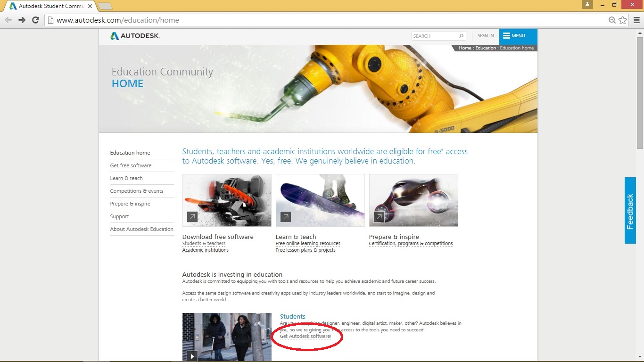Click the Download free software thumbnail image
The height and width of the screenshot is (362, 644).
(227, 200)
